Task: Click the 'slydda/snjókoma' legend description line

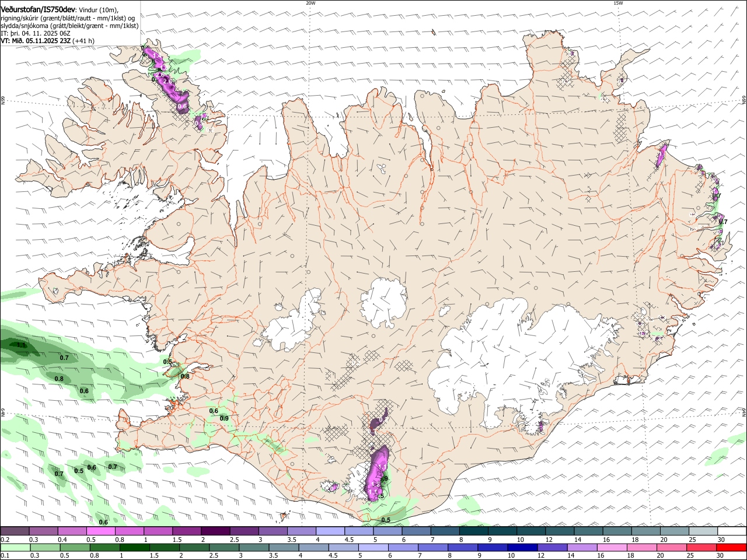Action: (x=69, y=26)
